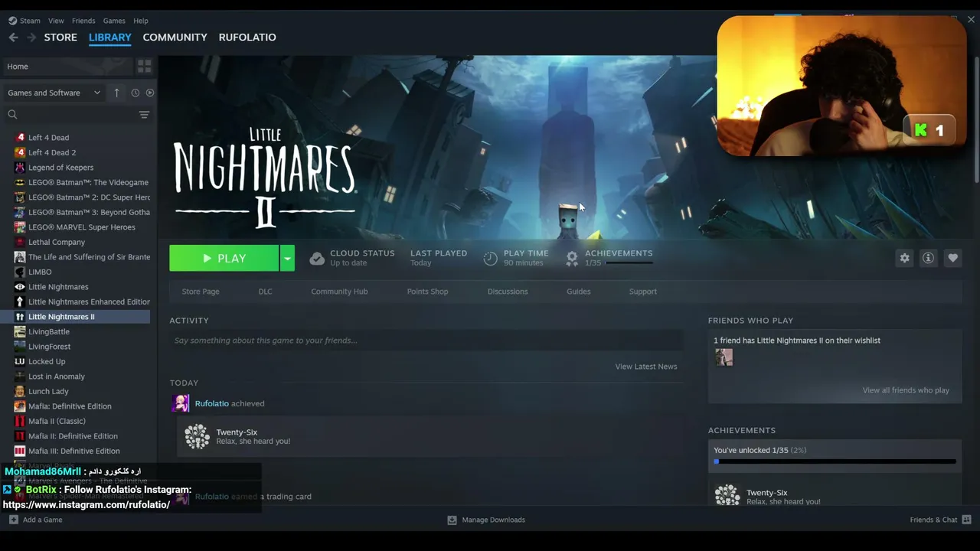The height and width of the screenshot is (551, 980).
Task: Click the achievements progress bar in right panel
Action: pyautogui.click(x=835, y=461)
